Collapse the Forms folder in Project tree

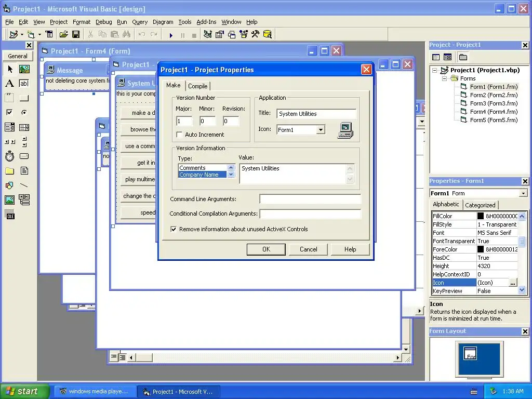point(444,79)
